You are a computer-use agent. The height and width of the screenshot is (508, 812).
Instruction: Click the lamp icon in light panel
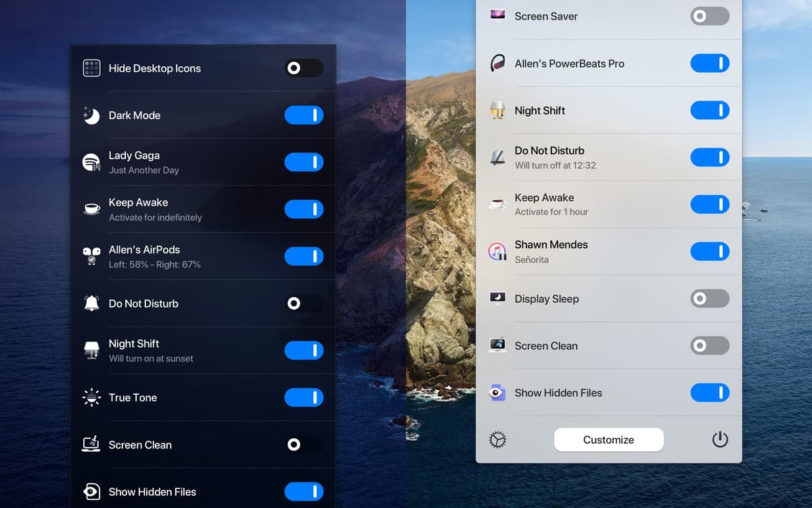click(497, 110)
